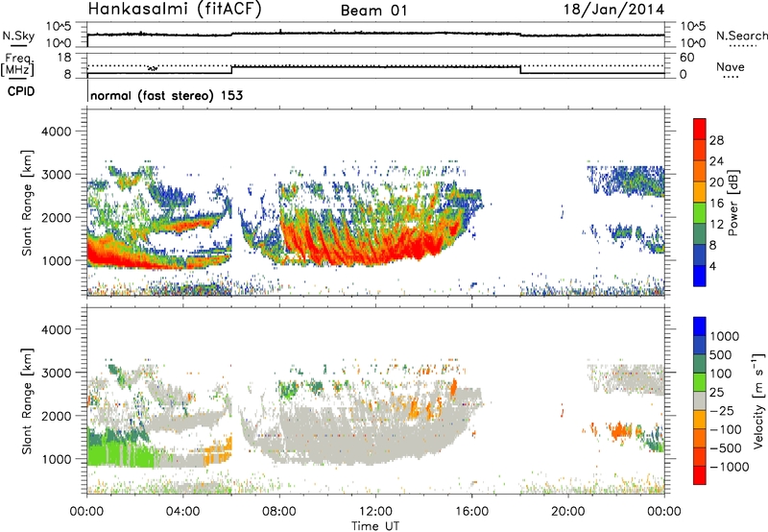Click the date '18/Jan/2014'
The image size is (768, 532).
[x=613, y=10]
